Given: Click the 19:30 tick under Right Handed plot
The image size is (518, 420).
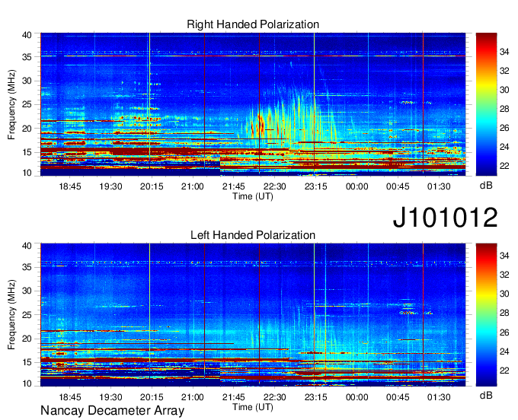Looking at the screenshot, I should coord(110,186).
